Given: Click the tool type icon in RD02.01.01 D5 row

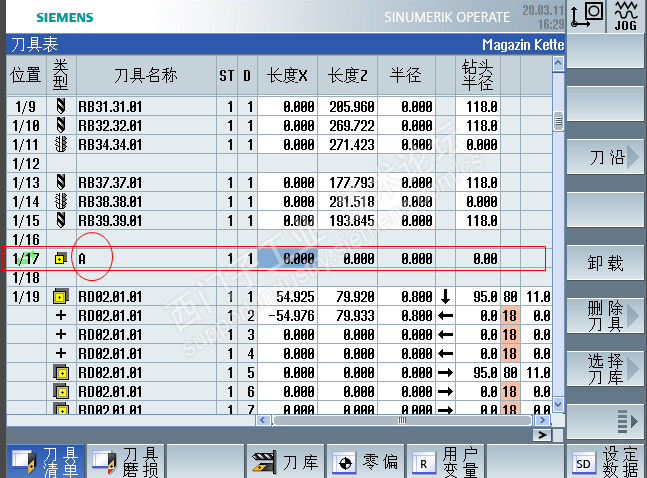Looking at the screenshot, I should coord(61,373).
